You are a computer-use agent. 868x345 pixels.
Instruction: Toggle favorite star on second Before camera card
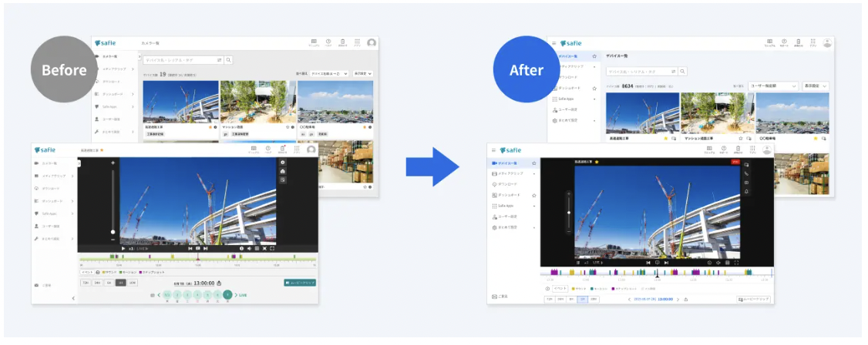coord(288,126)
